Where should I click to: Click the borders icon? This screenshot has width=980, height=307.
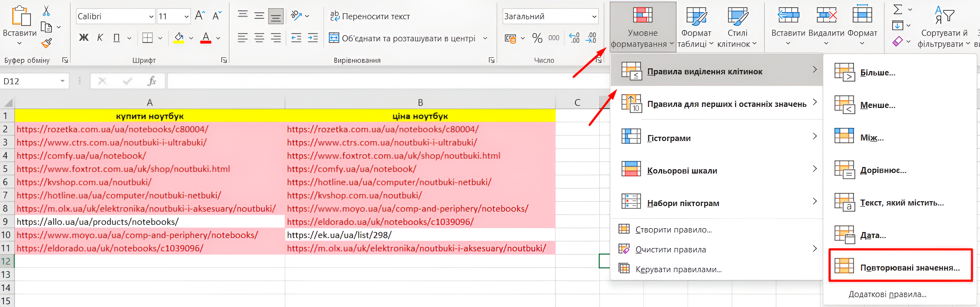click(x=147, y=37)
